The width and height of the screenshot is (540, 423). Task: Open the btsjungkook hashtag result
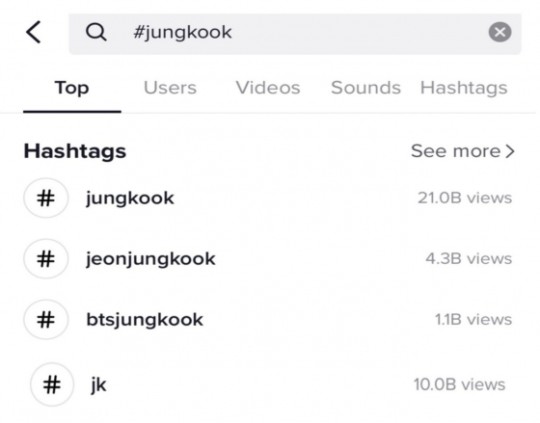pos(268,319)
